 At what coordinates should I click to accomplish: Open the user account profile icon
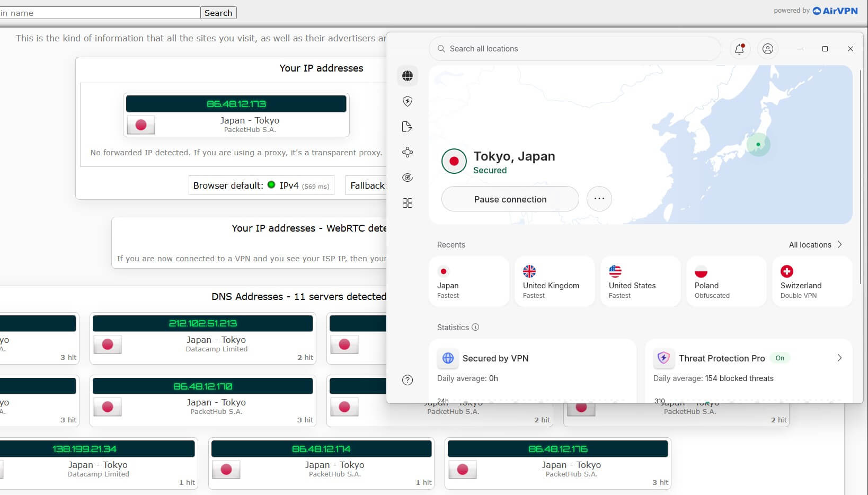pyautogui.click(x=767, y=49)
